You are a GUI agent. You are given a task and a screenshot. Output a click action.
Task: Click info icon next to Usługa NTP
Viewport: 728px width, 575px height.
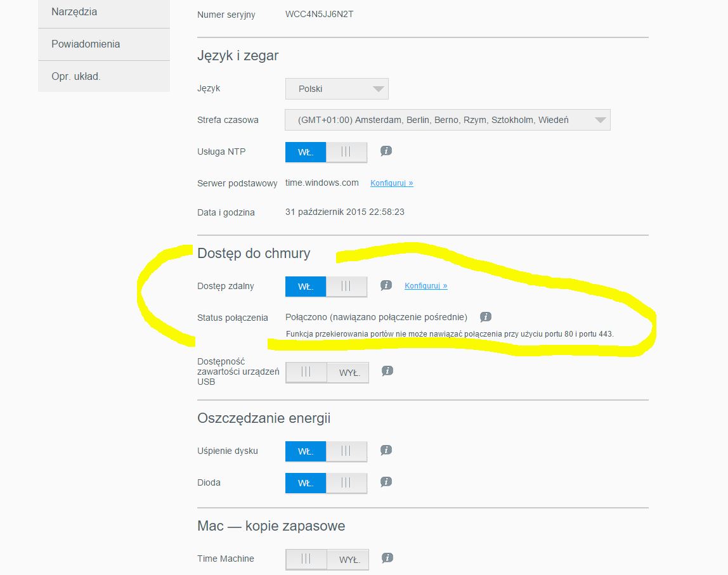pyautogui.click(x=386, y=152)
